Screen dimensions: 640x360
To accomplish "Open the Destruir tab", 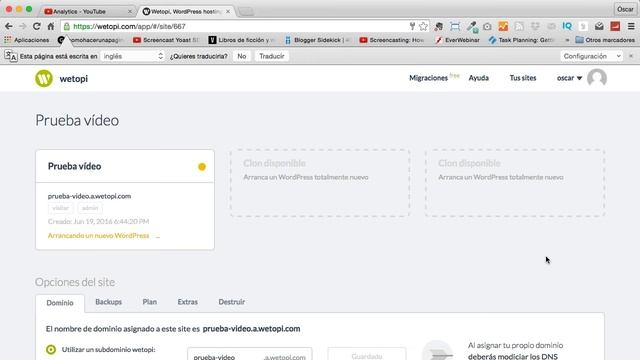I will click(x=231, y=302).
